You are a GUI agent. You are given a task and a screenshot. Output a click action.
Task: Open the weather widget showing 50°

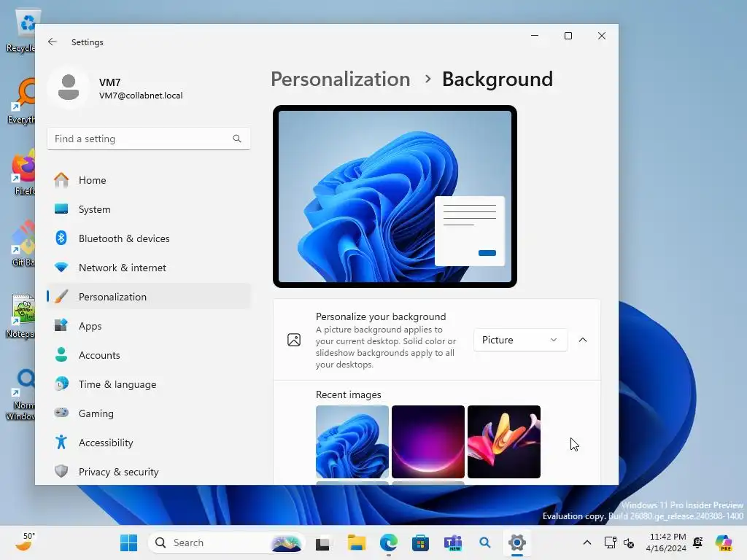[x=25, y=542]
